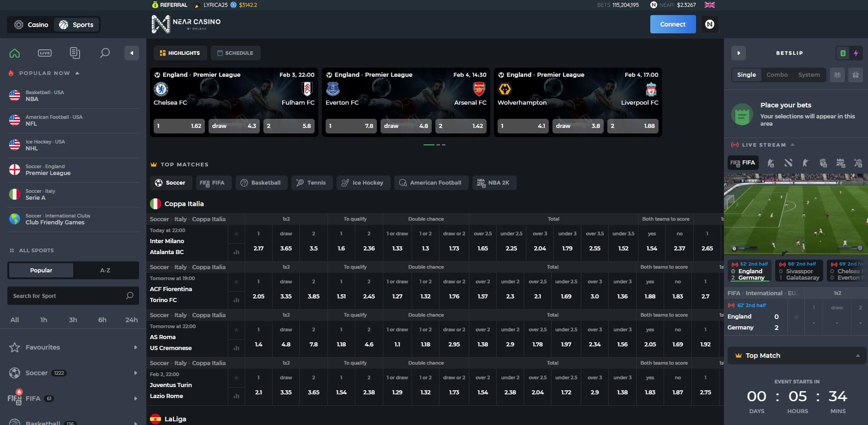The image size is (868, 425).
Task: Select the sixth live stream sport icon
Action: point(841,163)
